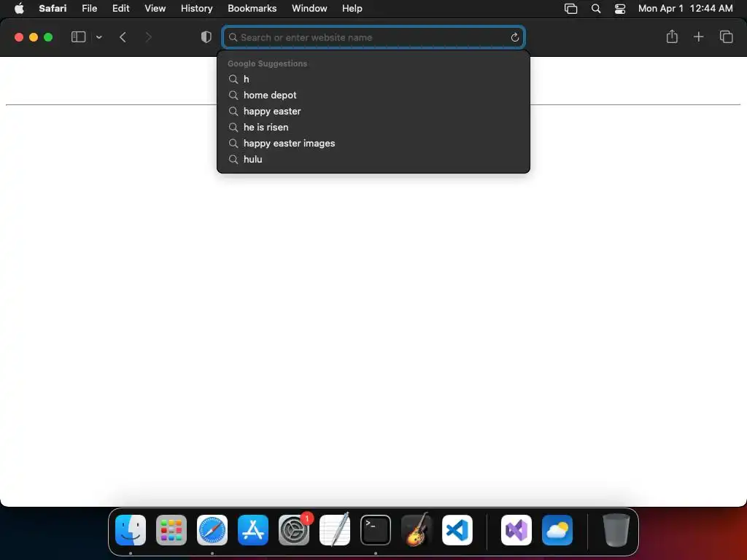
Task: Open the Privacy Report shield icon
Action: 206,37
